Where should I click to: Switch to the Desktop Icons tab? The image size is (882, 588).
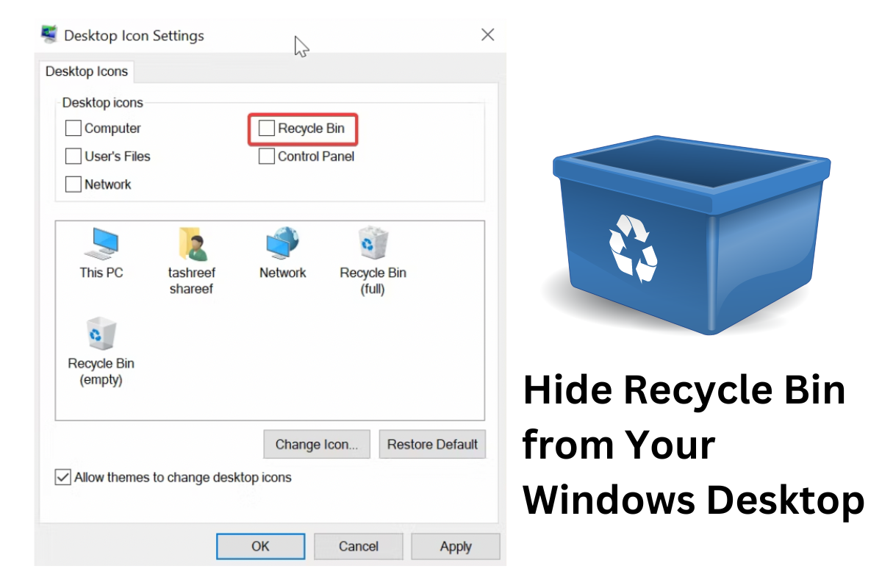coord(87,72)
